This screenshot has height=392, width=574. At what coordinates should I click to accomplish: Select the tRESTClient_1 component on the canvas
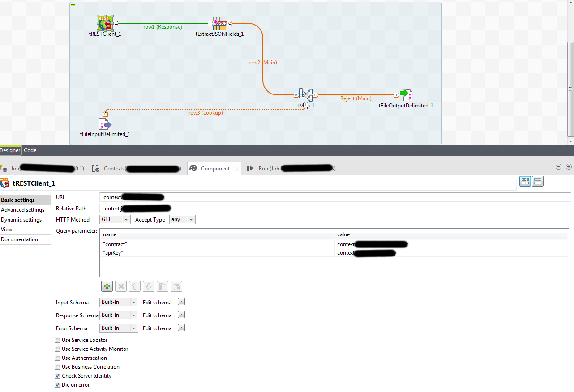coord(105,24)
